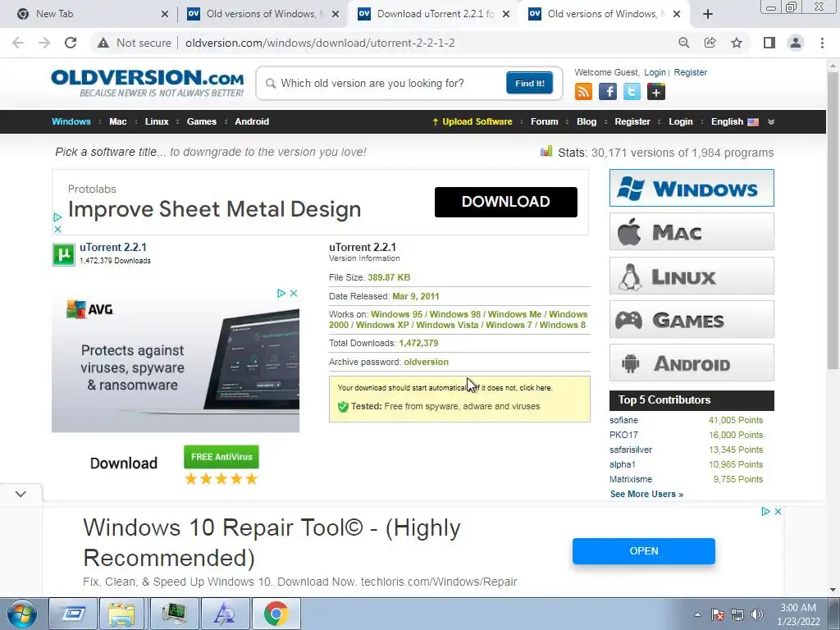Click the browser address bar URL
Viewport: 840px width, 630px height.
(320, 43)
